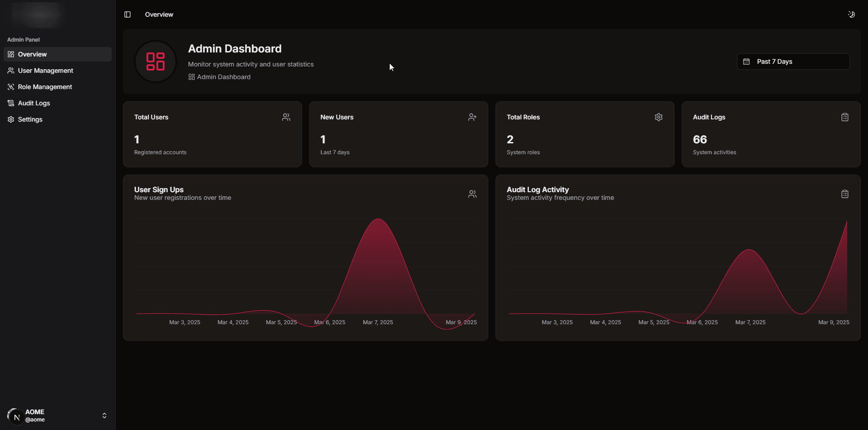Open the User Management page
This screenshot has width=868, height=430.
coord(45,71)
